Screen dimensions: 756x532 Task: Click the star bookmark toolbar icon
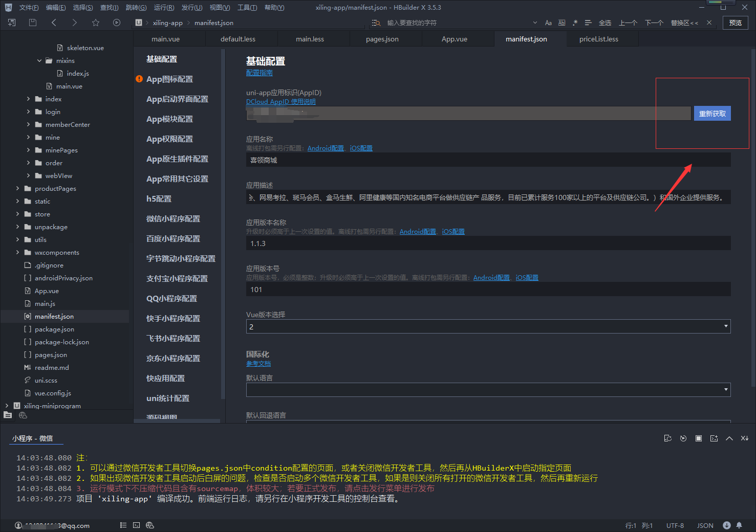(96, 23)
